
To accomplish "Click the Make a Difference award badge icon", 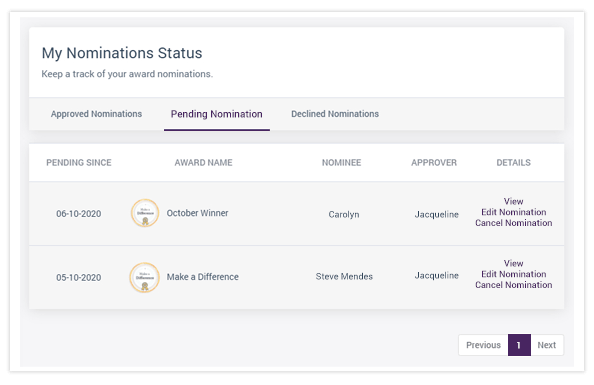I will (x=145, y=277).
